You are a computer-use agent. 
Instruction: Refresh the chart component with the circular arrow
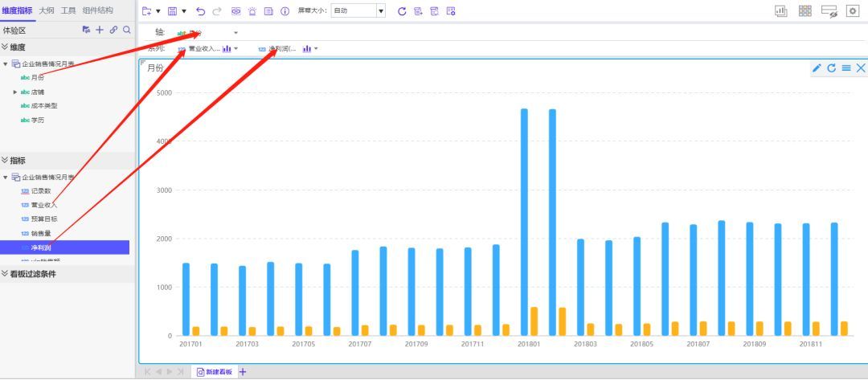click(832, 68)
